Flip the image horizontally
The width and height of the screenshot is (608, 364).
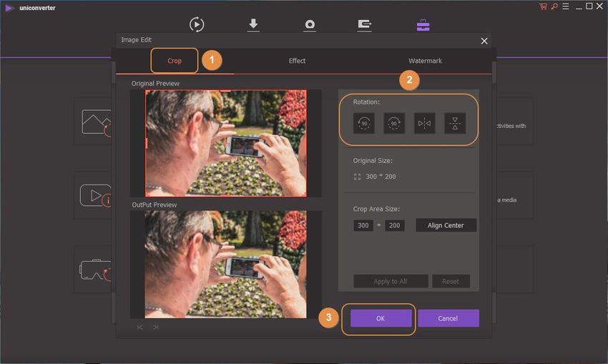pyautogui.click(x=424, y=124)
